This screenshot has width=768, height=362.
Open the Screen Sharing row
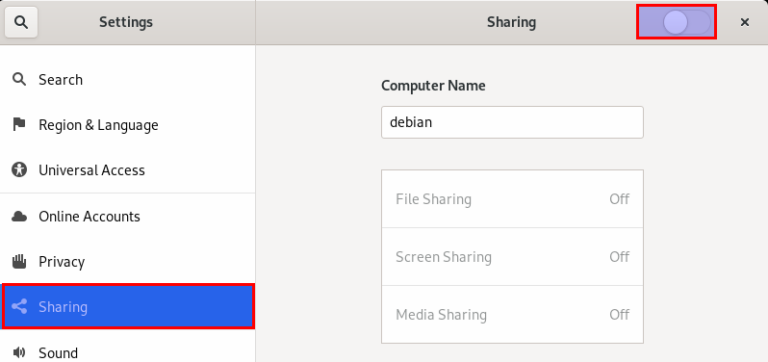(x=512, y=257)
